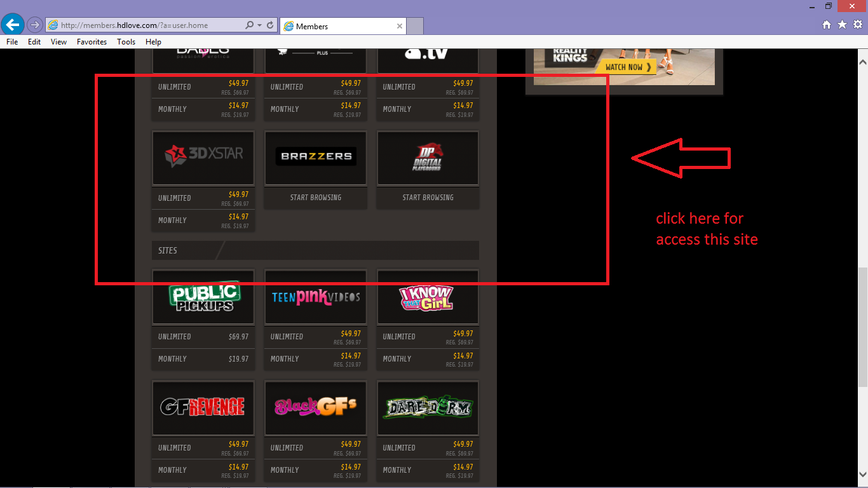
Task: Select the Monthly plan under 3D XSTAR
Action: (203, 220)
